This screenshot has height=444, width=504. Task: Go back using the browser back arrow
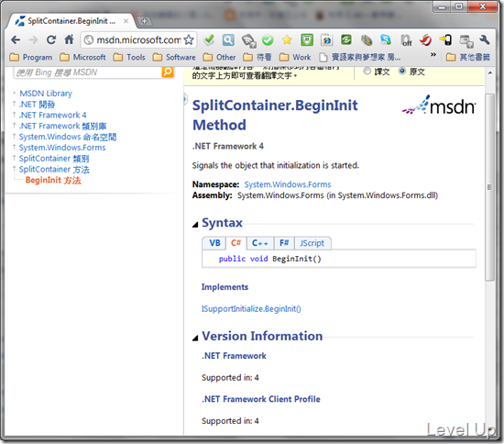16,39
